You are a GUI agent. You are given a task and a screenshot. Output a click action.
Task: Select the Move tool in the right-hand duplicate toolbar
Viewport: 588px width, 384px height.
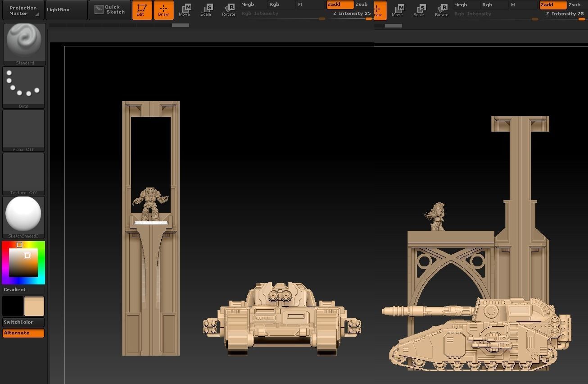[x=397, y=10]
